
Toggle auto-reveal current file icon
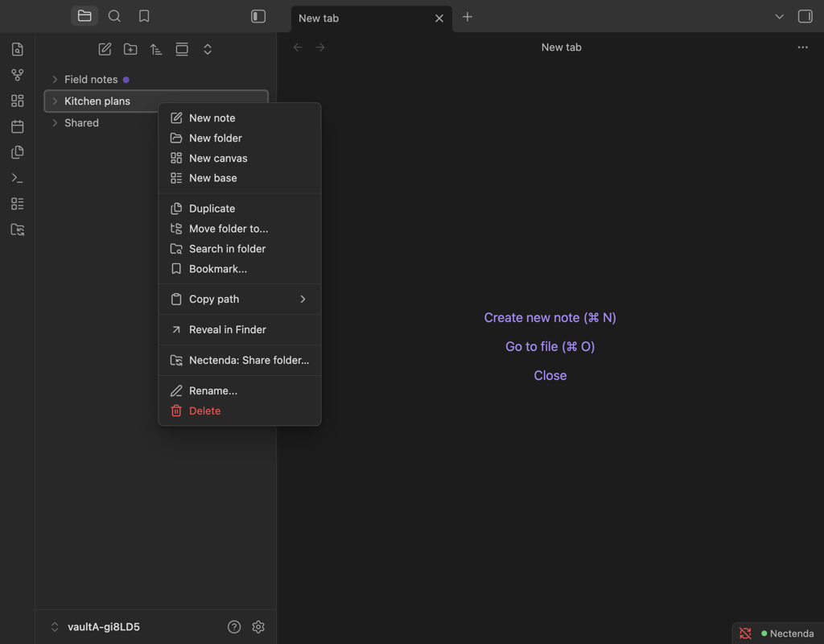pos(182,49)
